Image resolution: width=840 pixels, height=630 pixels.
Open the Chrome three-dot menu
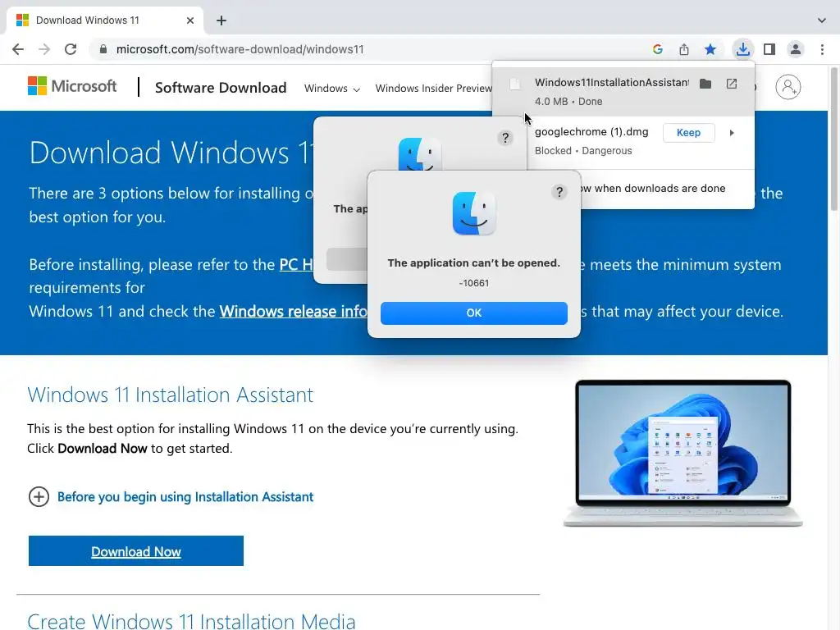click(x=822, y=49)
